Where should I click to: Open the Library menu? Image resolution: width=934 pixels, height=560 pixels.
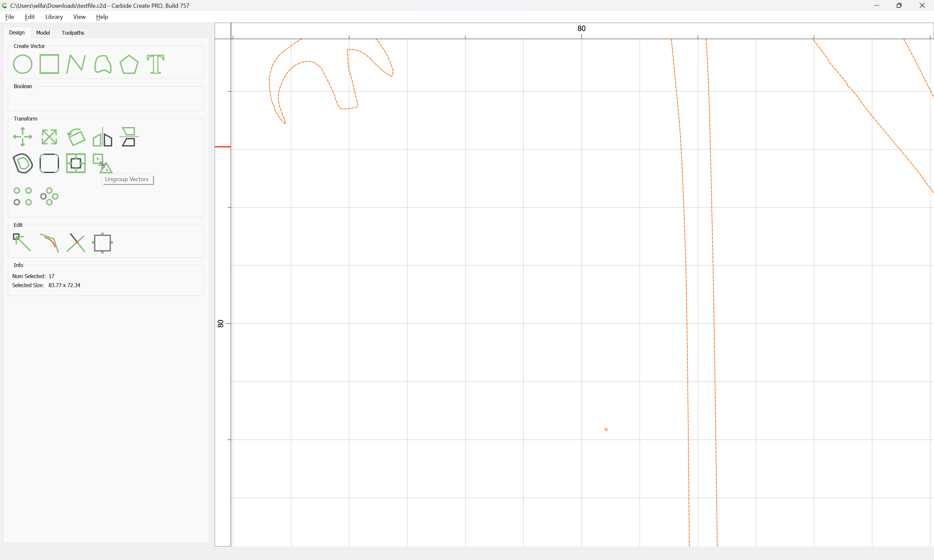click(54, 17)
